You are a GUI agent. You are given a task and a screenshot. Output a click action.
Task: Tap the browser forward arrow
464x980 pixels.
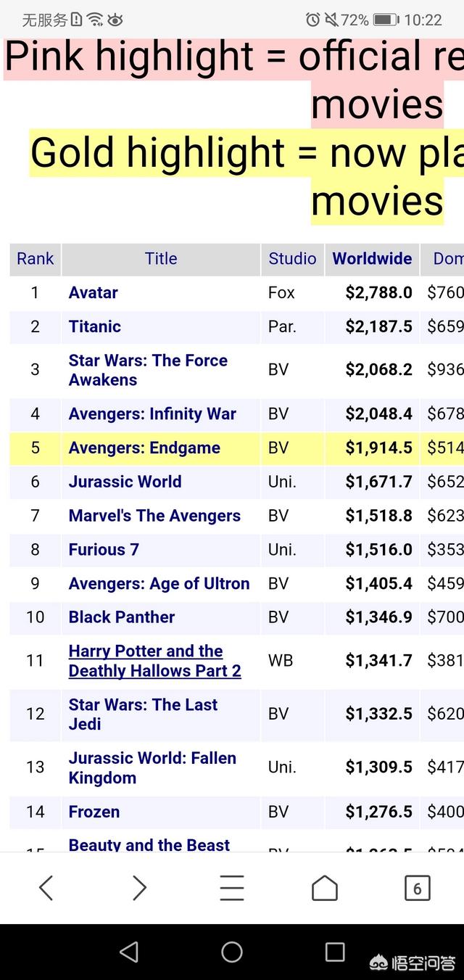click(139, 888)
